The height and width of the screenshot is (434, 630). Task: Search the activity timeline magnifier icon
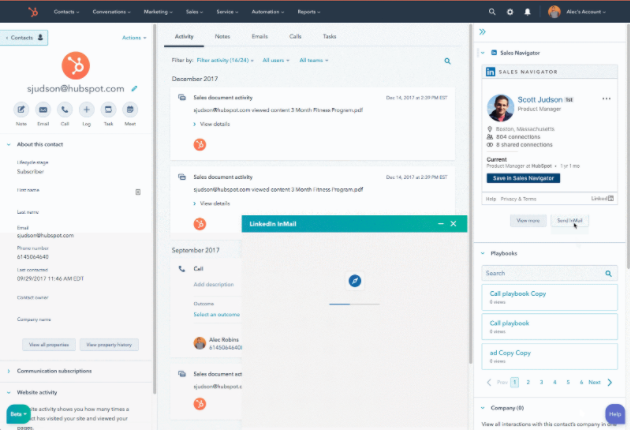click(x=447, y=61)
